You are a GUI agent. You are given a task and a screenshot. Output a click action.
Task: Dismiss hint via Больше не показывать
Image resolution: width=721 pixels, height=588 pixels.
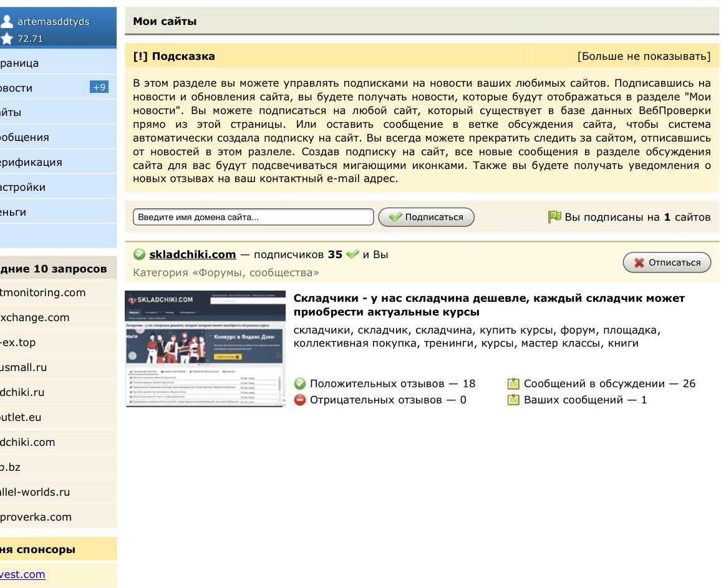click(x=644, y=56)
